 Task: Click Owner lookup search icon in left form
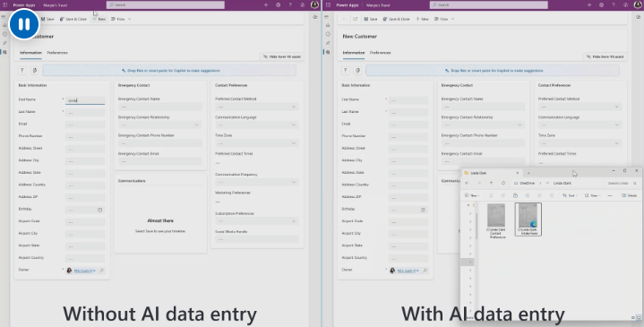[x=101, y=271]
